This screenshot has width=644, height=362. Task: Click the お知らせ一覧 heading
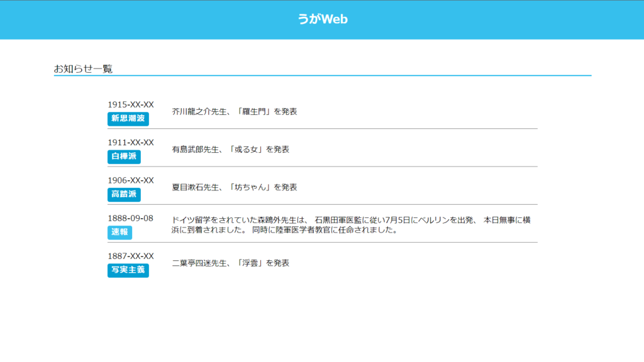click(x=83, y=69)
